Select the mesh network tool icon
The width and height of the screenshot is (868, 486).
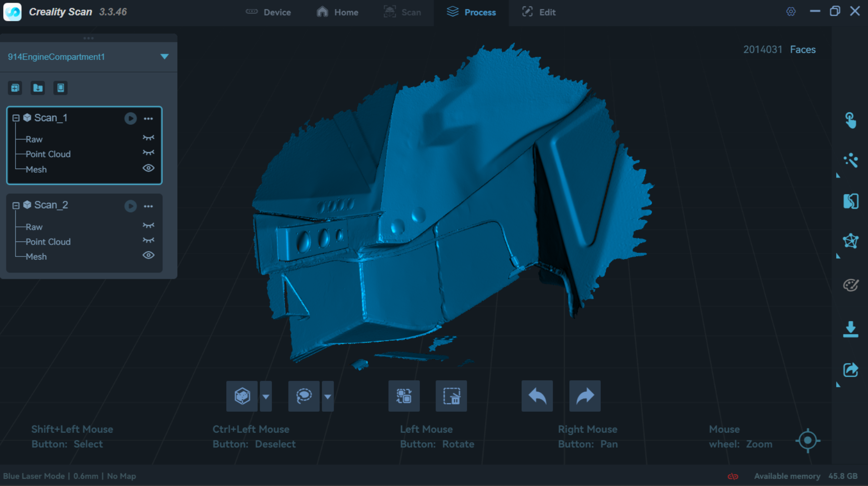coord(850,241)
